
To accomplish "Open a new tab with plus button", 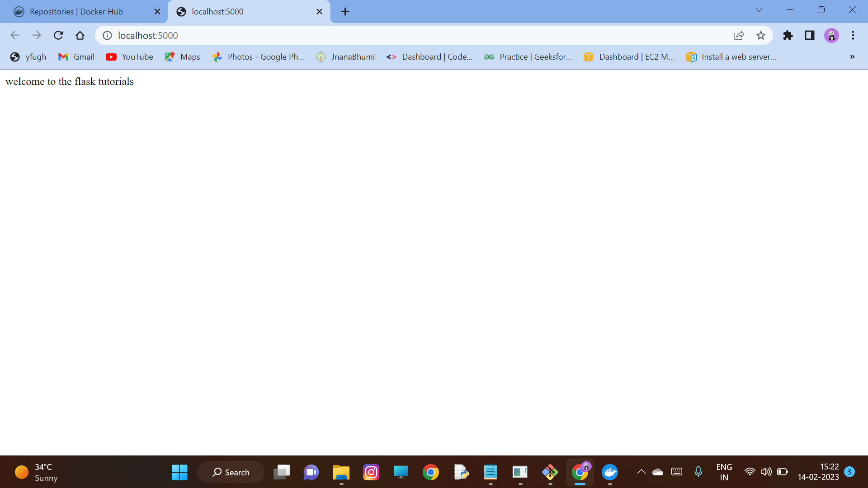I will (x=345, y=12).
